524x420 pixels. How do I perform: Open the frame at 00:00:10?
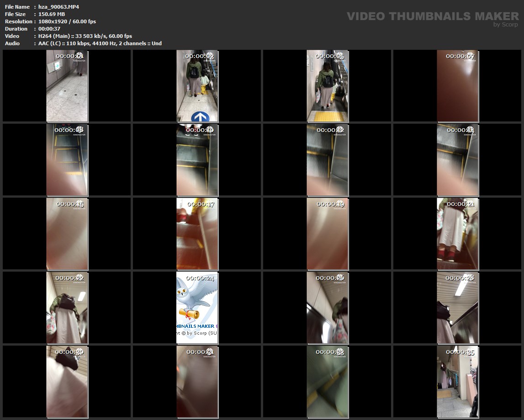197,160
